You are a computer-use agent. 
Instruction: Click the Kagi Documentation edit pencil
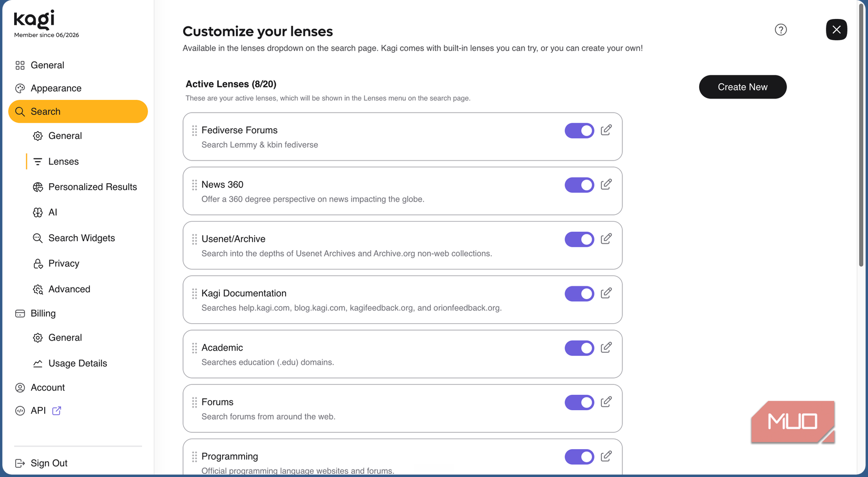tap(606, 293)
